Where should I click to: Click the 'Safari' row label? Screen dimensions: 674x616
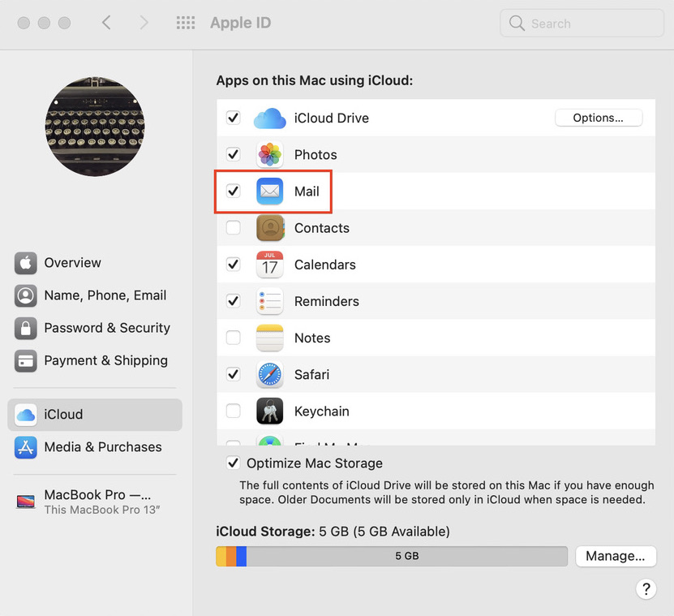311,375
